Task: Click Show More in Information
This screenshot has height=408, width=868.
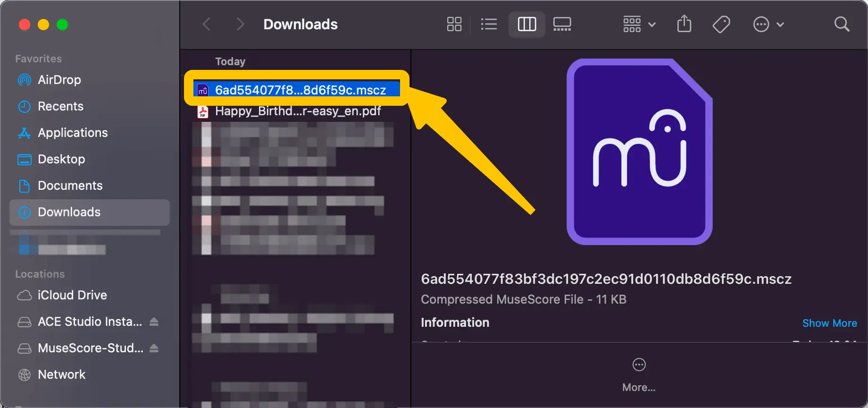Action: [829, 323]
